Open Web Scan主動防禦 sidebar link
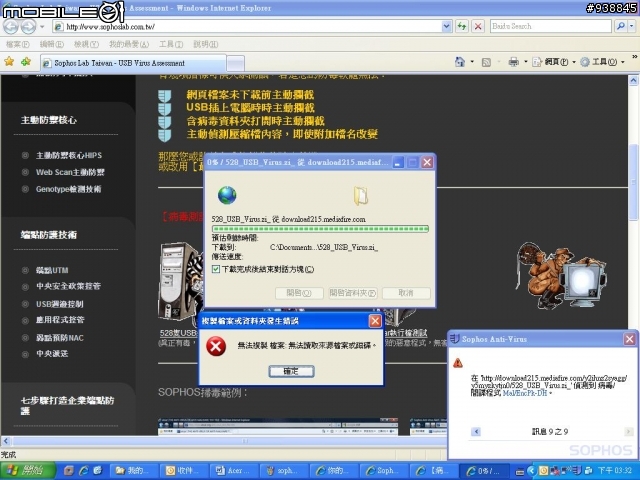This screenshot has height=480, width=640. [x=70, y=172]
